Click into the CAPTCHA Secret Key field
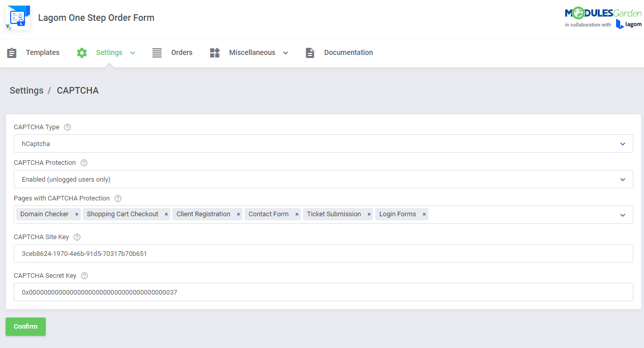This screenshot has height=348, width=644. (323, 292)
